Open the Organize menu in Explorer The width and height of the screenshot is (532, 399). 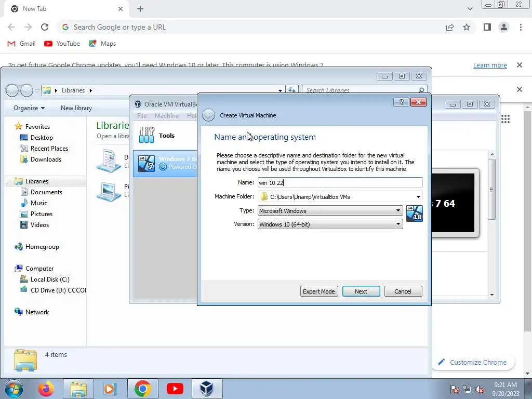(29, 108)
